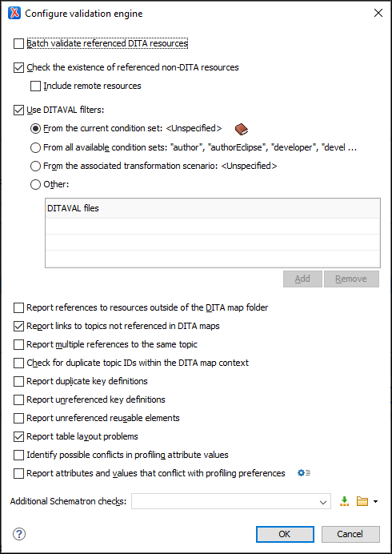Screen dimensions: 392x554
Task: Open the help question mark icon
Action: coord(19,534)
